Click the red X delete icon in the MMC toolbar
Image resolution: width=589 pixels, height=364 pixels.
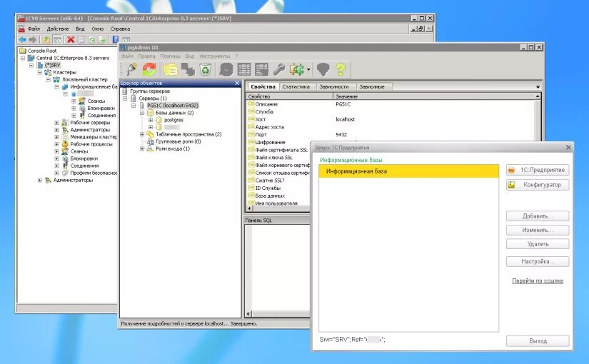point(71,39)
